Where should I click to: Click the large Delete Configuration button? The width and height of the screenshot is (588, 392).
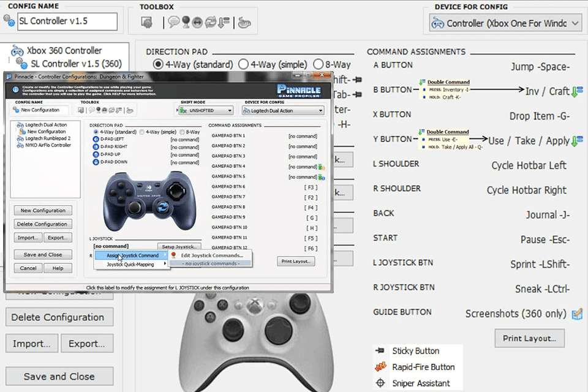59,317
